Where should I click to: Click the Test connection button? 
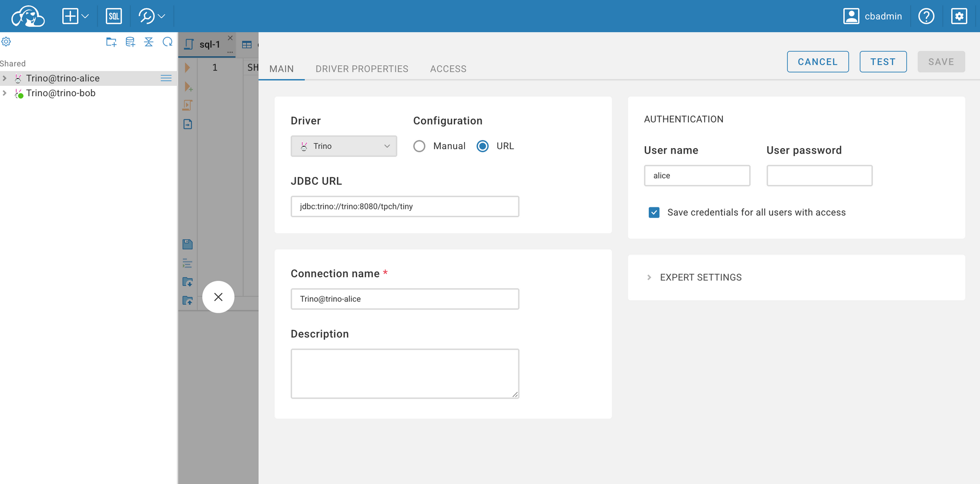[x=883, y=62]
